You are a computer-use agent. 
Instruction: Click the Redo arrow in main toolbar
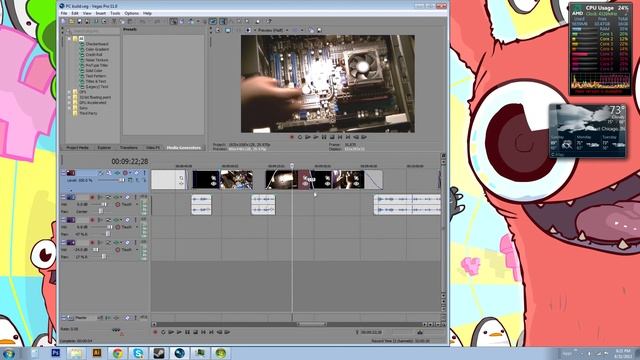[x=157, y=21]
